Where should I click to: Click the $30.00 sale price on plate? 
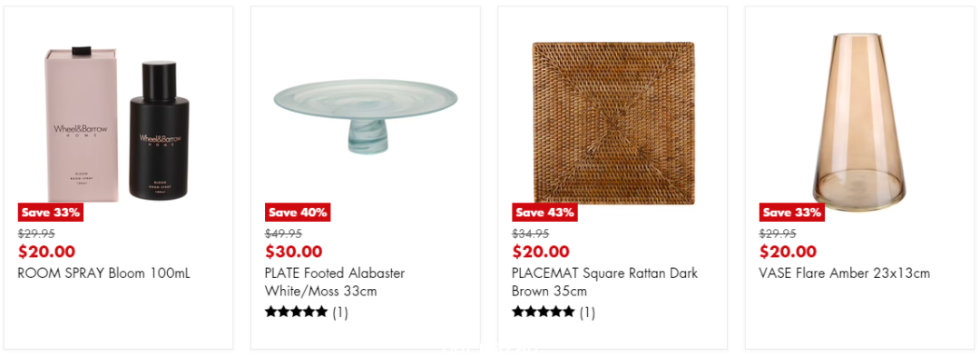coord(294,252)
